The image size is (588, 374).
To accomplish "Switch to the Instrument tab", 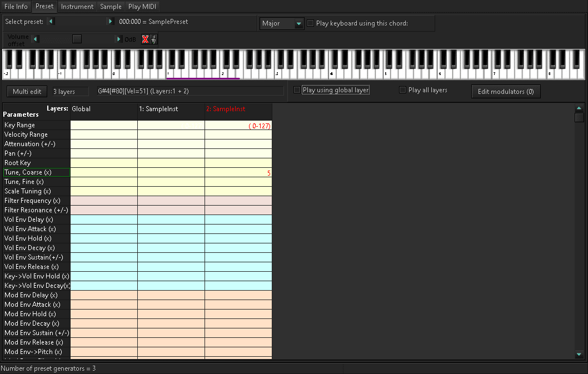I will point(77,7).
